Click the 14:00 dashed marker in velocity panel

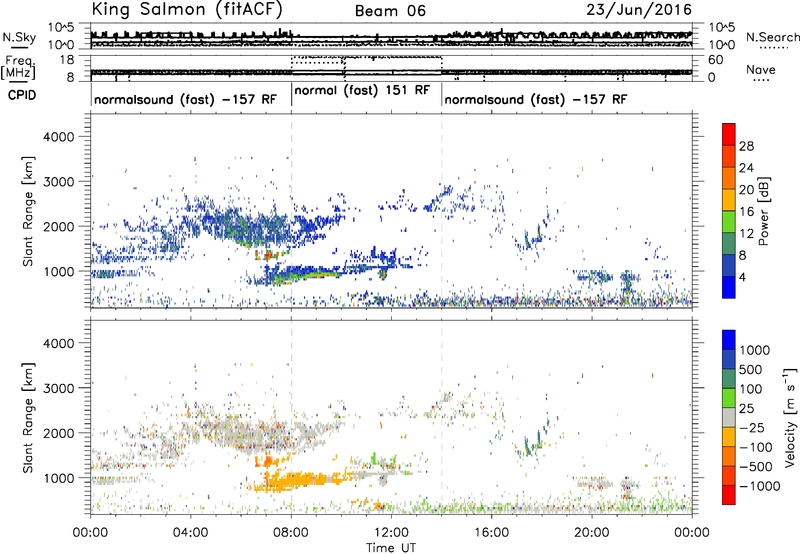tap(442, 417)
